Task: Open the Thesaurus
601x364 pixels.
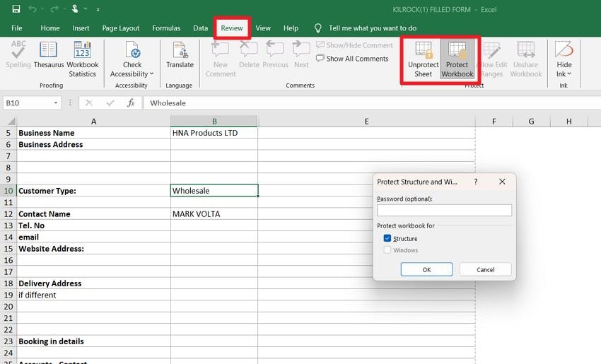Action: pyautogui.click(x=49, y=55)
